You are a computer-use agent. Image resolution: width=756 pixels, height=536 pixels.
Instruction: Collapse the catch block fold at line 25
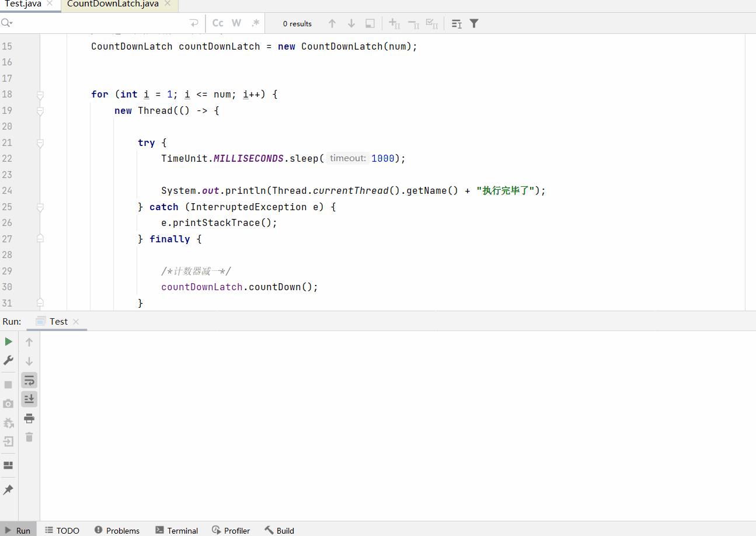point(40,207)
